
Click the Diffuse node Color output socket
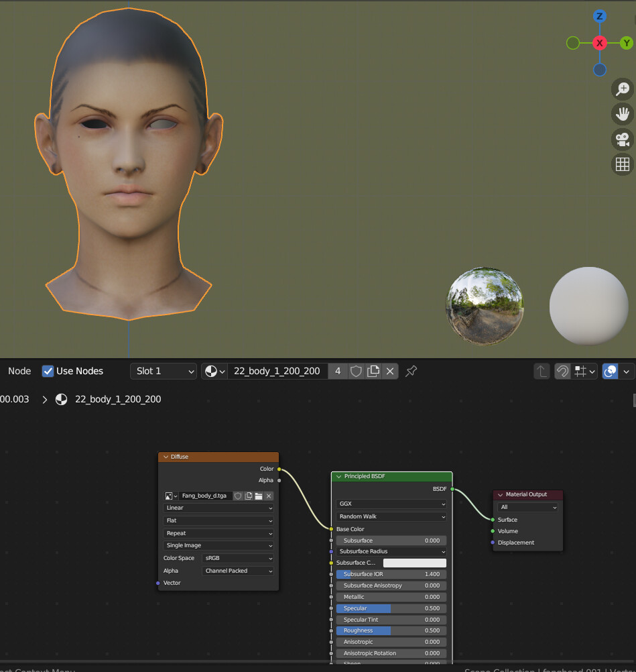tap(279, 469)
